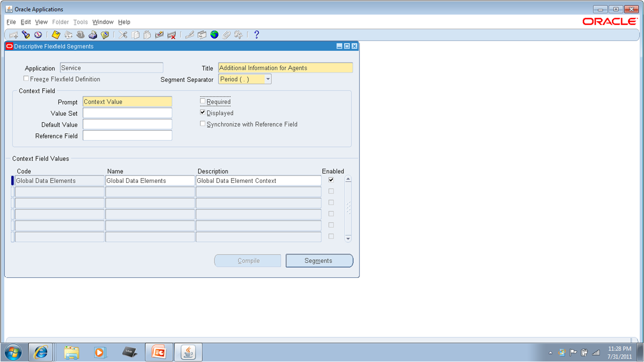This screenshot has height=362, width=644.
Task: Open Window Help question mark icon
Action: (x=257, y=35)
